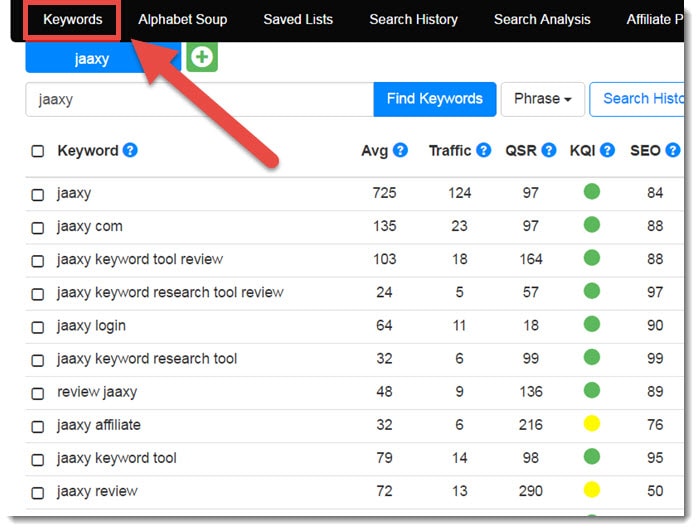Sort by the SEO column header

[x=645, y=151]
